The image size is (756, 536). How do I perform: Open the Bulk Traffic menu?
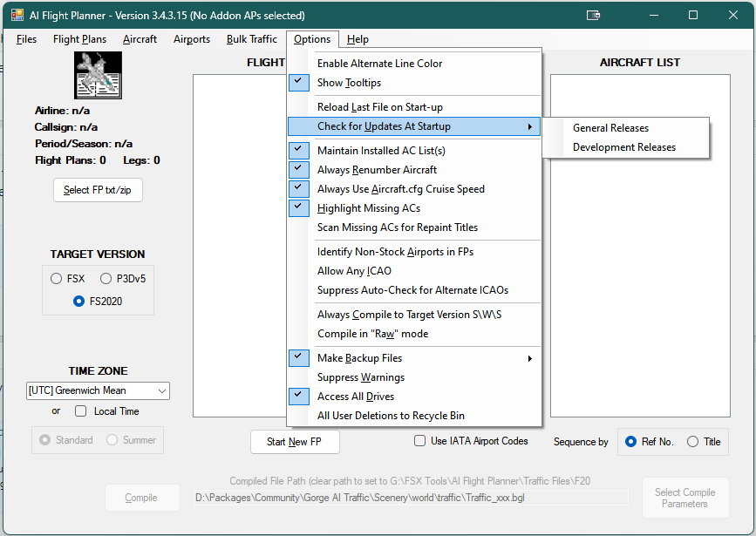coord(251,39)
